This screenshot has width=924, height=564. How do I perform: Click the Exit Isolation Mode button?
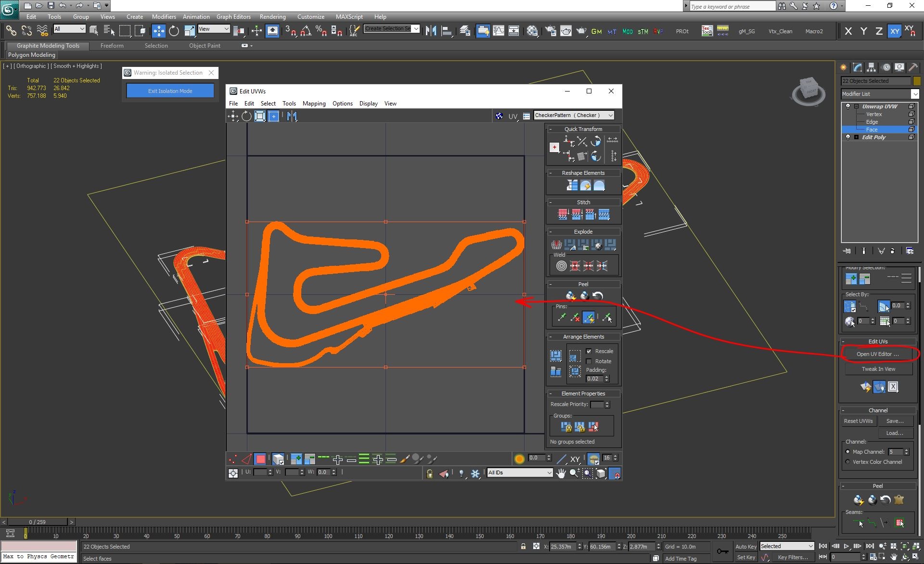click(170, 91)
